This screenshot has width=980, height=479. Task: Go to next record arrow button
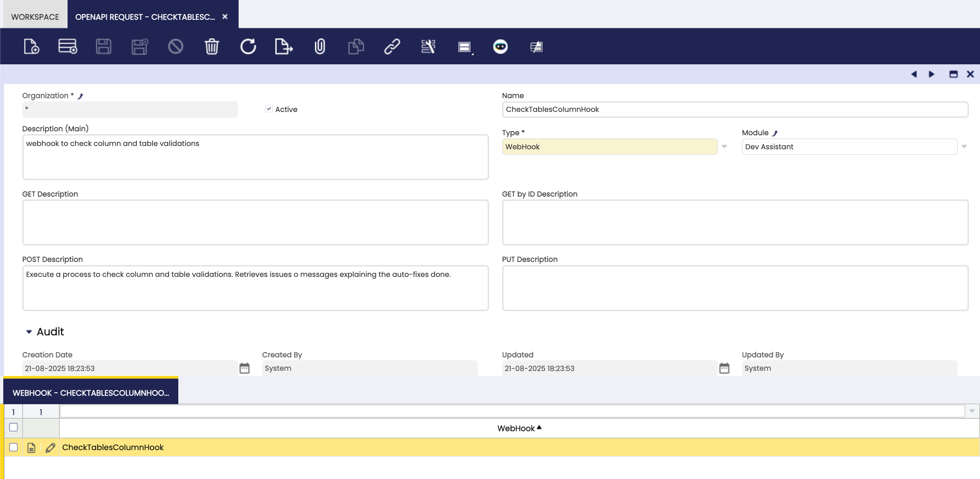click(931, 74)
